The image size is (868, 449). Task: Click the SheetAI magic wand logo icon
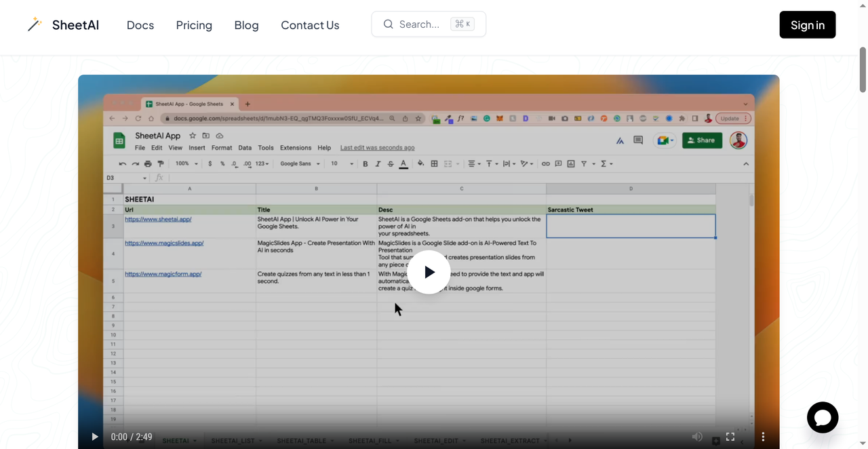point(35,25)
